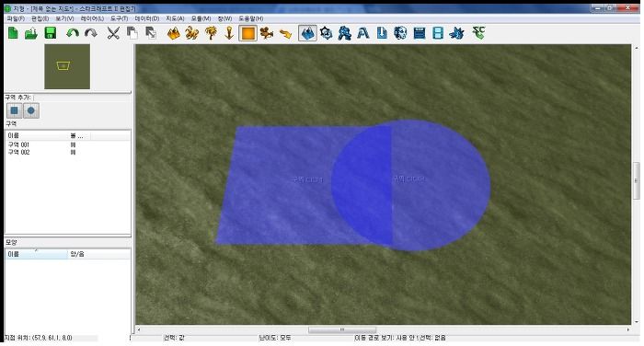
Task: Click the 난이도: 모두 status bar entry
Action: click(x=275, y=338)
